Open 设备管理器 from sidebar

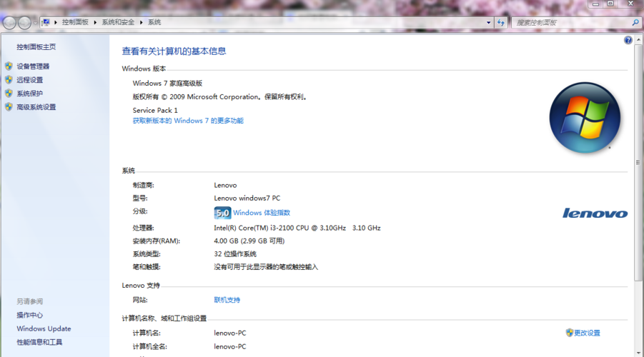pyautogui.click(x=33, y=66)
